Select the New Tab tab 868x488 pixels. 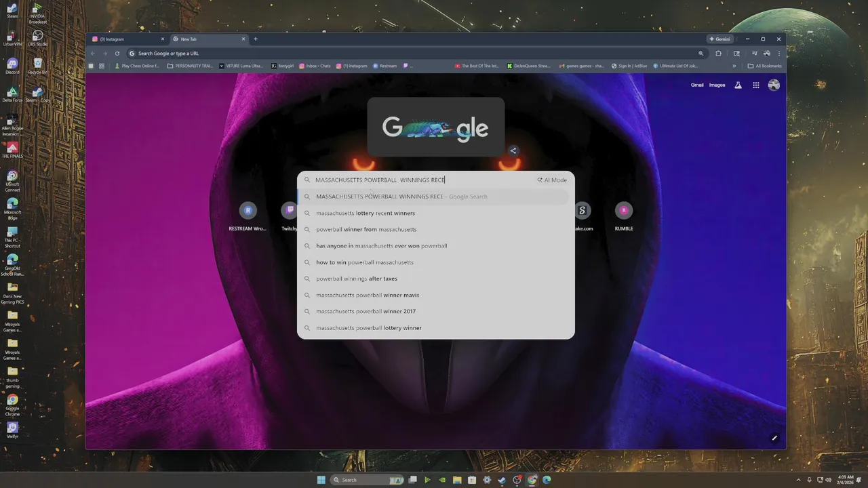click(x=209, y=39)
